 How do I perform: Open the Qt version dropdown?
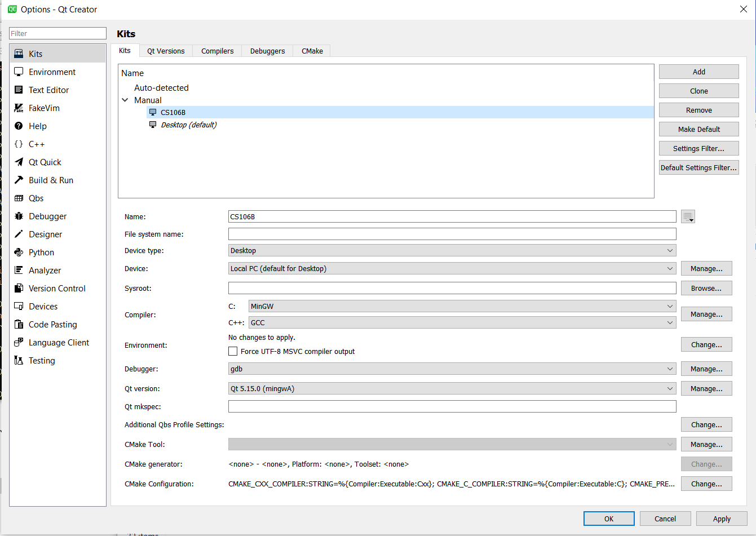coord(452,389)
